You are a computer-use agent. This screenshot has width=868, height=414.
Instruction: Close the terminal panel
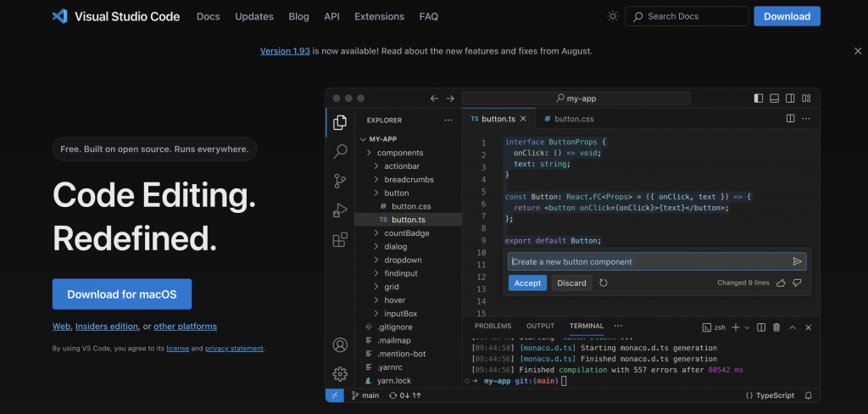pyautogui.click(x=808, y=327)
